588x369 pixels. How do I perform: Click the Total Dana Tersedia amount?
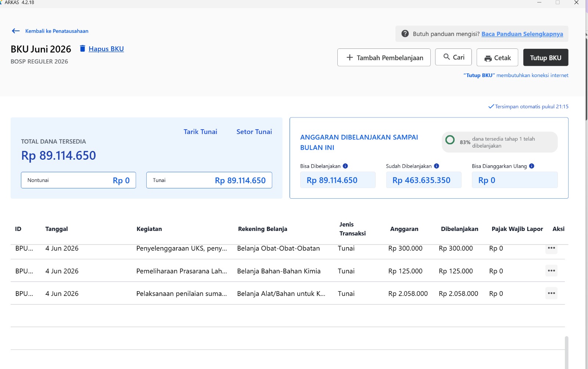click(x=58, y=155)
